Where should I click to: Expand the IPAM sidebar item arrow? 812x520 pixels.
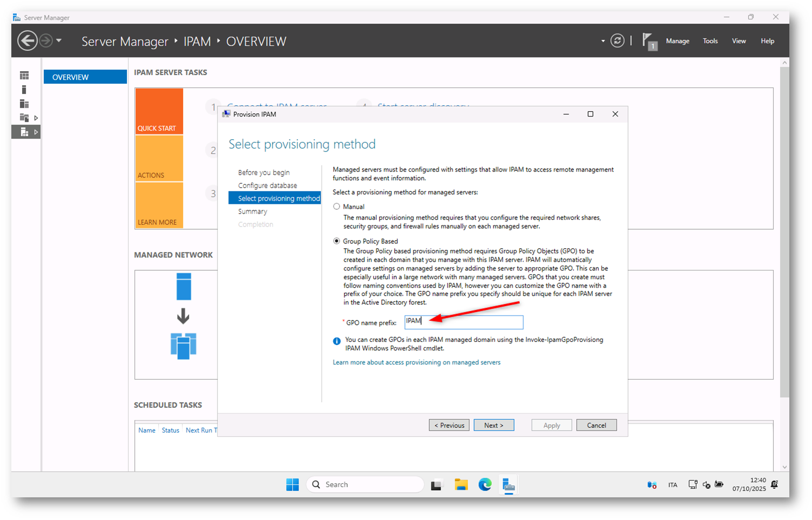(x=36, y=132)
